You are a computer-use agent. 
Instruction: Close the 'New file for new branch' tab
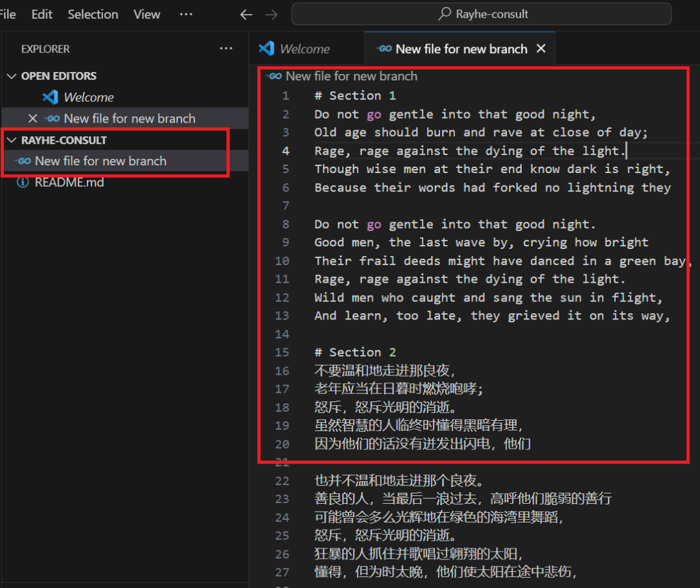541,48
